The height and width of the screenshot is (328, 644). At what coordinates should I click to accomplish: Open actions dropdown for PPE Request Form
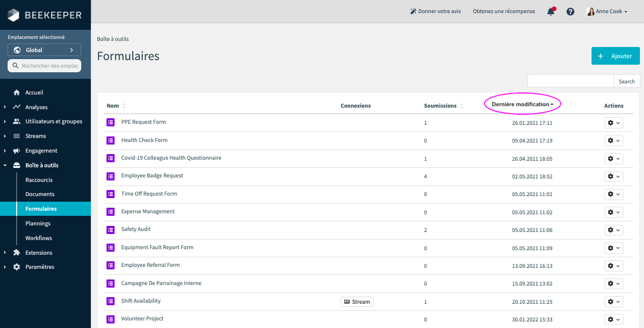point(614,123)
